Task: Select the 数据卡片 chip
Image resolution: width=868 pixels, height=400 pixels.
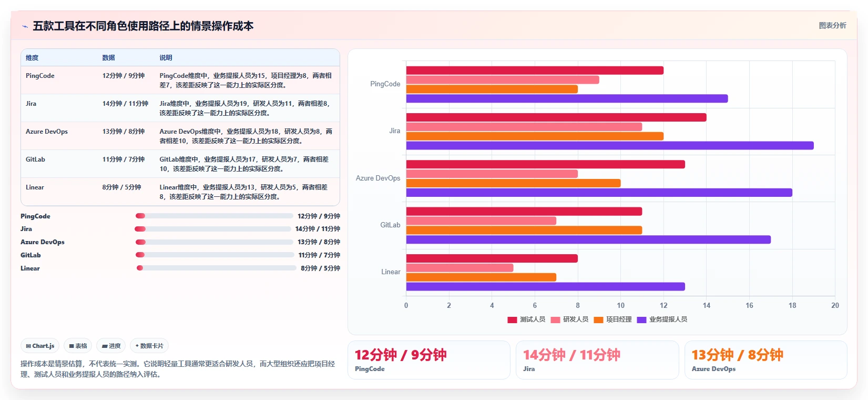Action: 149,346
